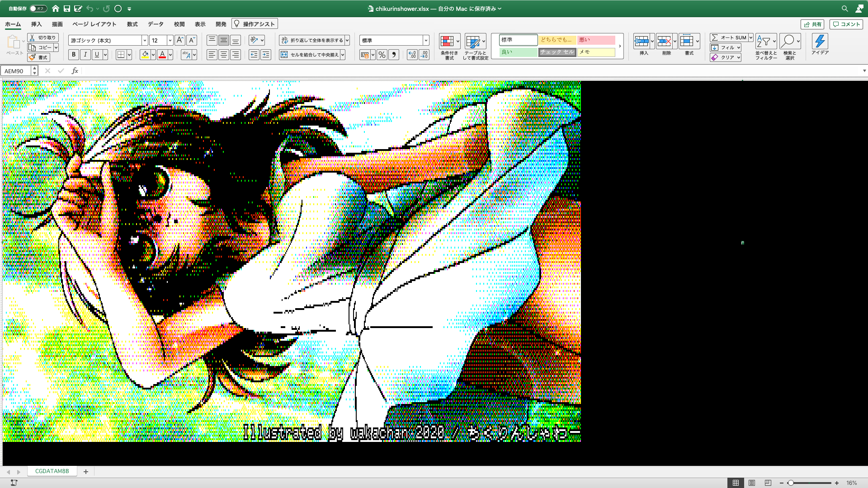Toggle Italic formatting
The image size is (868, 488).
(x=85, y=55)
